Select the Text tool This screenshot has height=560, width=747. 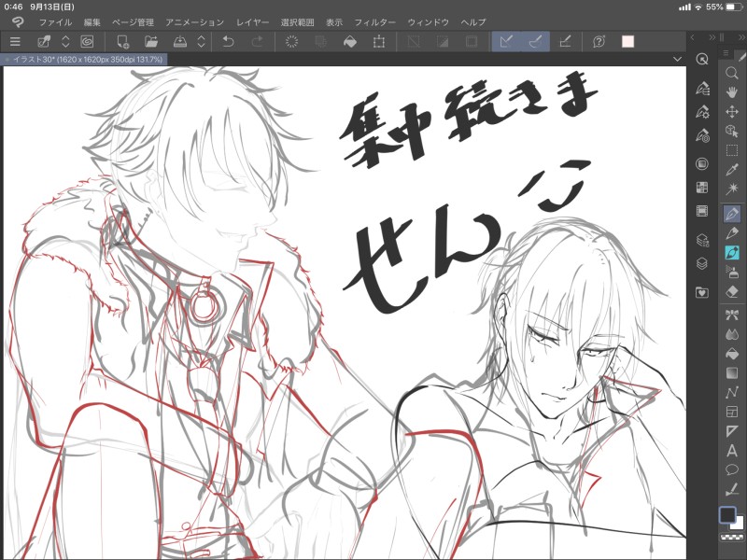[x=732, y=451]
